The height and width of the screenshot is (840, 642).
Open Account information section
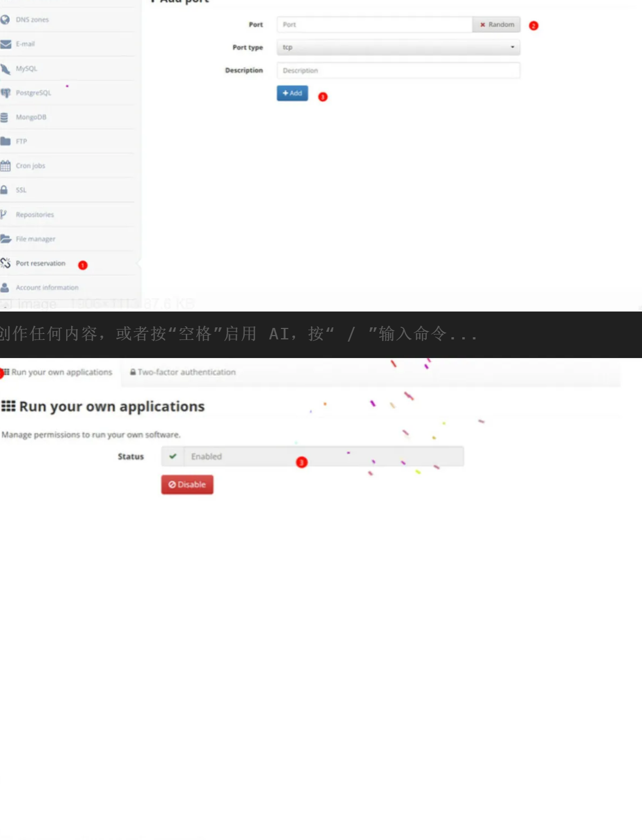pos(46,287)
